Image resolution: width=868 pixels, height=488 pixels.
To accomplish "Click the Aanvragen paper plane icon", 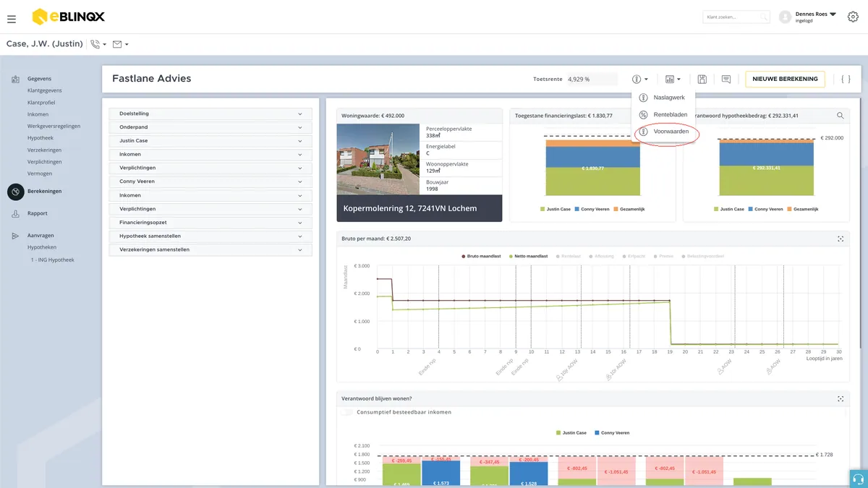I will (x=15, y=236).
